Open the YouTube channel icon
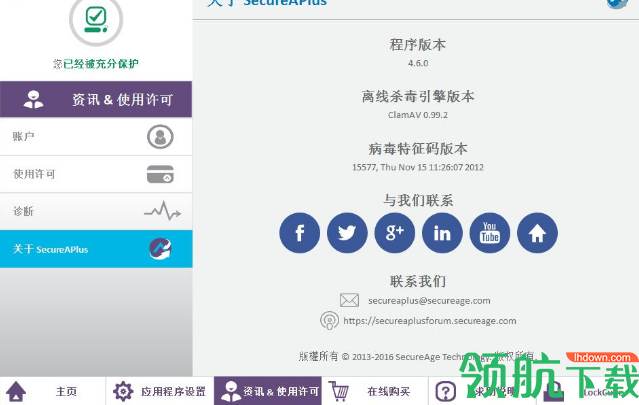The height and width of the screenshot is (405, 639). 490,233
